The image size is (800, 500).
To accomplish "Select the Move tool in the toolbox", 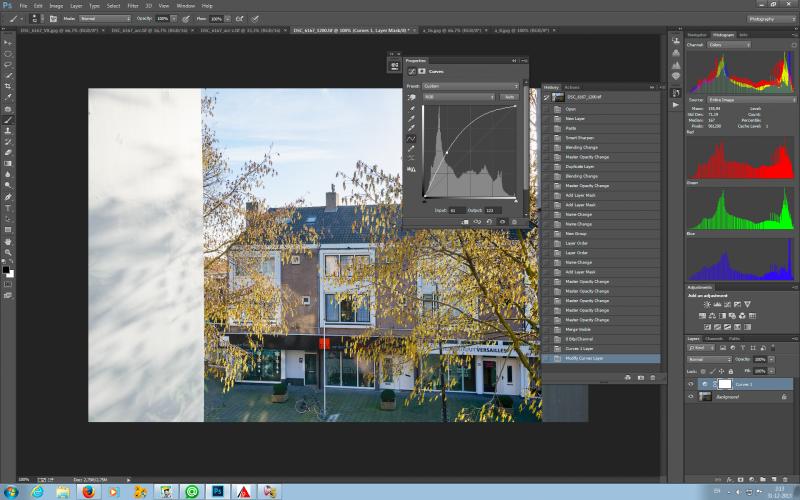I will click(x=8, y=43).
